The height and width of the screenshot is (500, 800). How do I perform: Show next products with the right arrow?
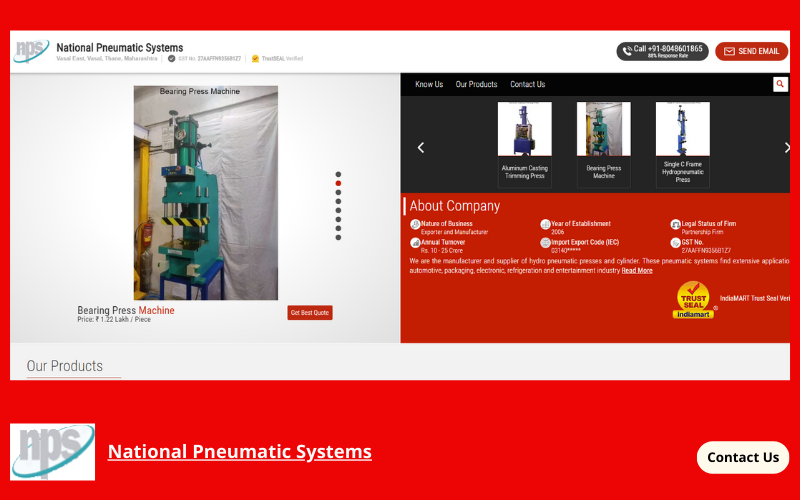tap(786, 148)
